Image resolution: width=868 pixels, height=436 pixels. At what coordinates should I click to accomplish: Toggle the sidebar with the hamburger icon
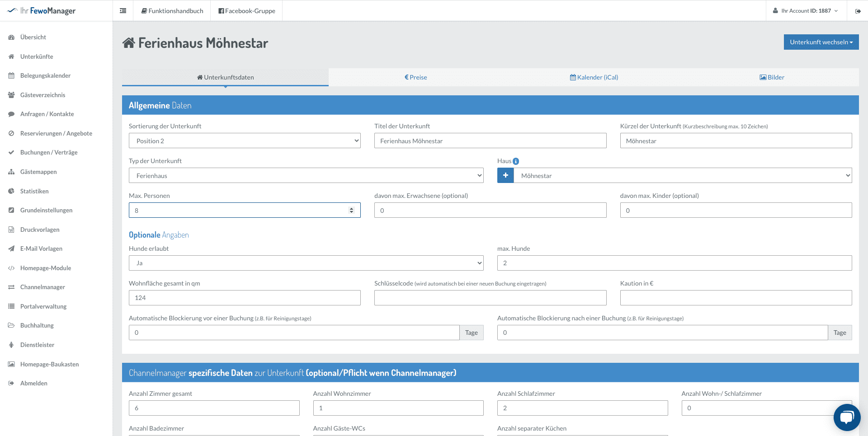tap(123, 11)
